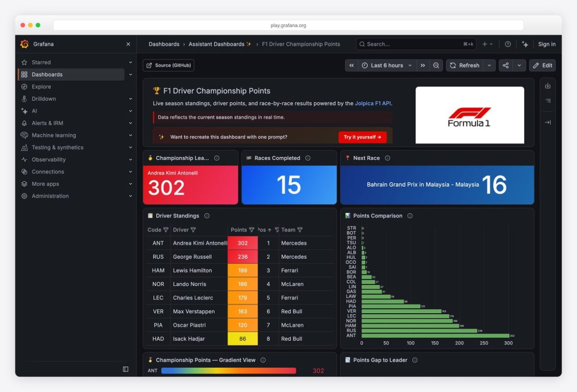The width and height of the screenshot is (577, 392).
Task: Go to Dashboards breadcrumb
Action: click(x=164, y=44)
